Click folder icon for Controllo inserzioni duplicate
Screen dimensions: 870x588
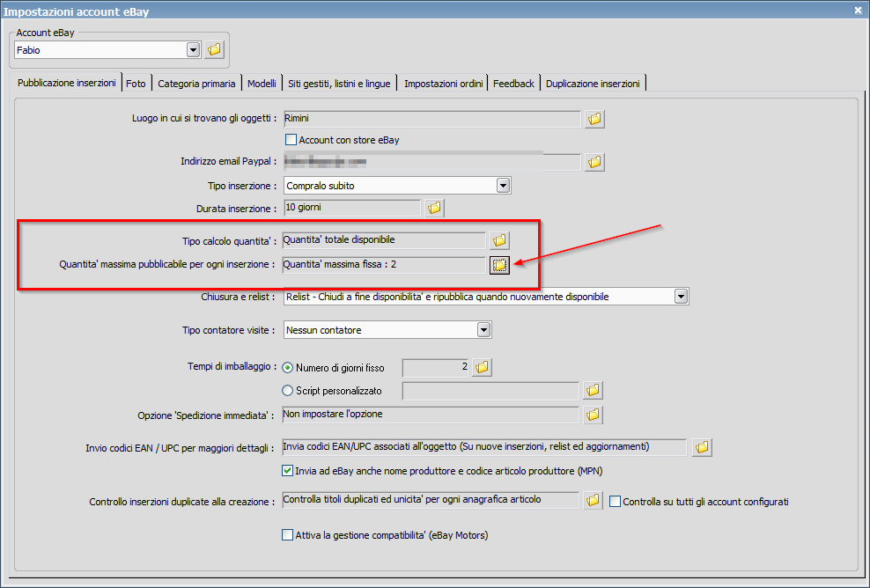click(593, 500)
